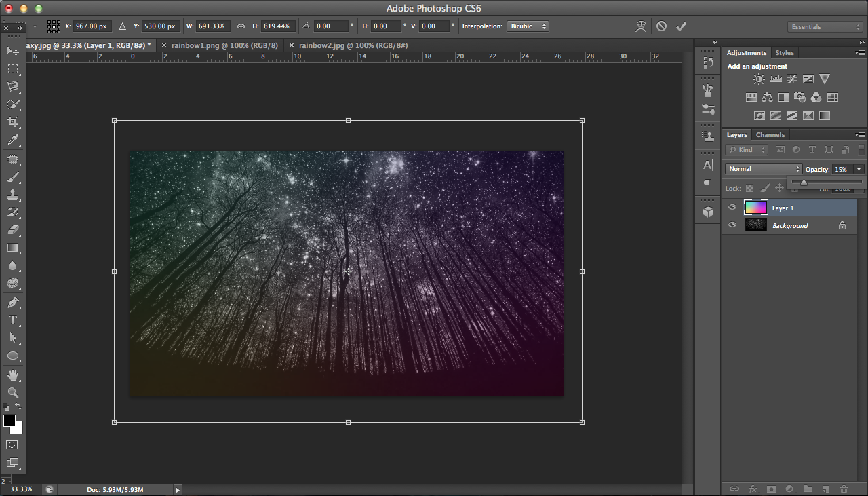Select the Blur tool

[x=13, y=265]
